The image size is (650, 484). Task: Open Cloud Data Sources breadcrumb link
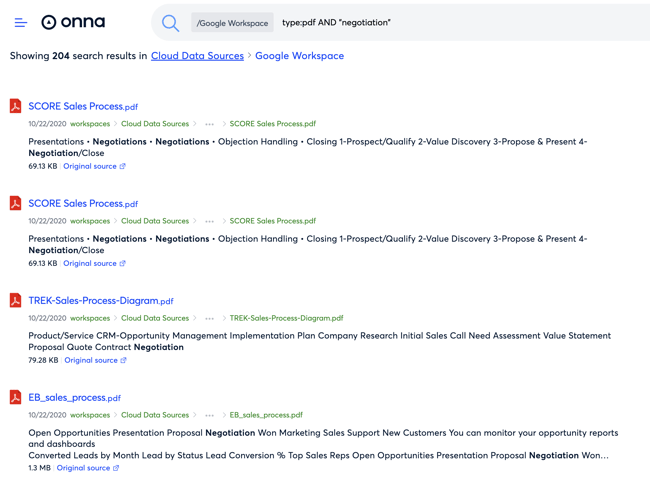pos(197,56)
